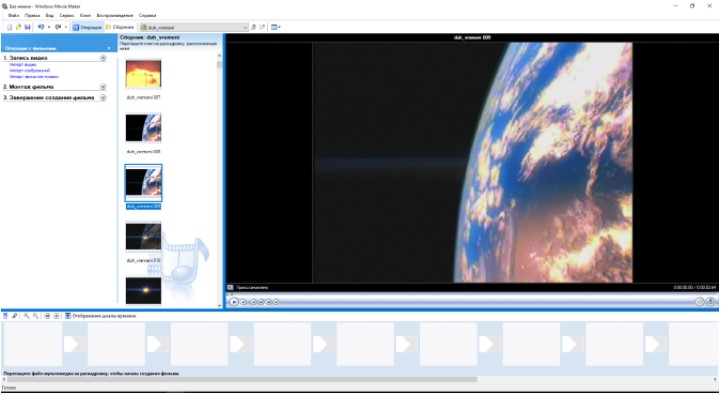Click the take picture button in preview monitor

coord(710,302)
